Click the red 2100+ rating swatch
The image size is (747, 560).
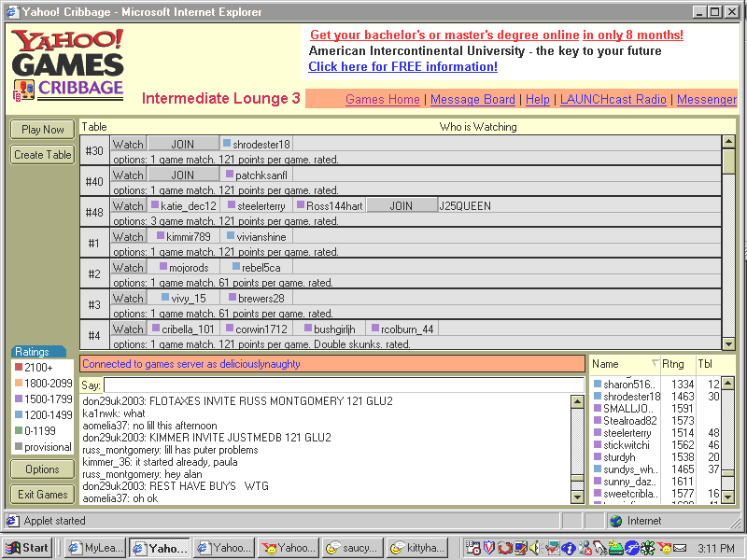click(x=19, y=367)
